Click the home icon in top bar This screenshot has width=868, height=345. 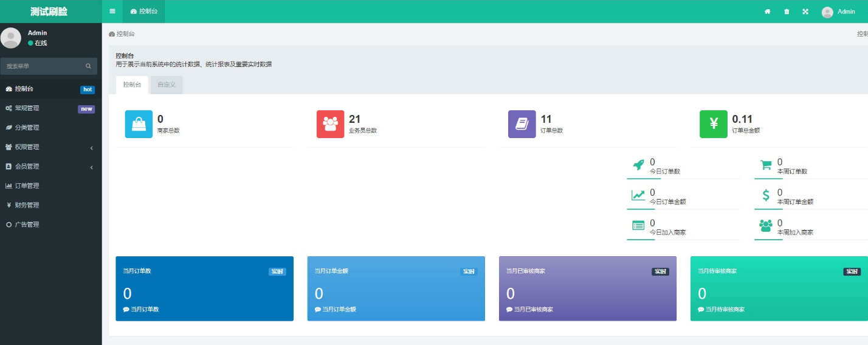pyautogui.click(x=767, y=12)
